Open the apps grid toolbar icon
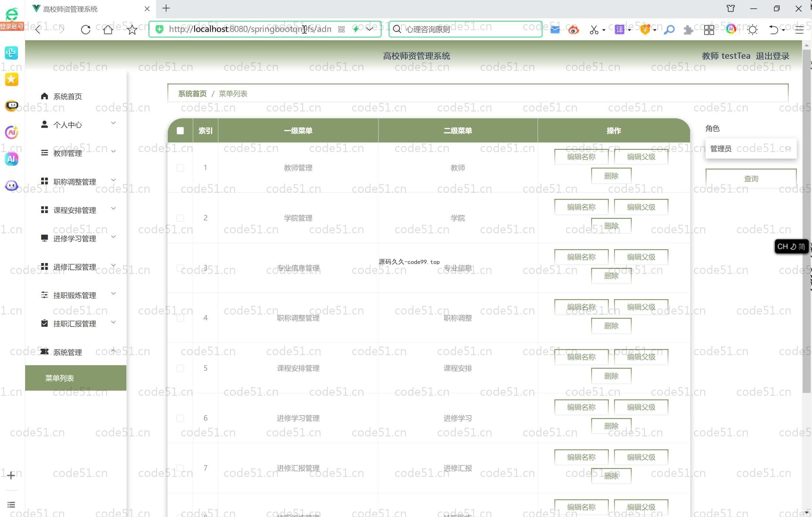This screenshot has width=812, height=517. pyautogui.click(x=709, y=30)
